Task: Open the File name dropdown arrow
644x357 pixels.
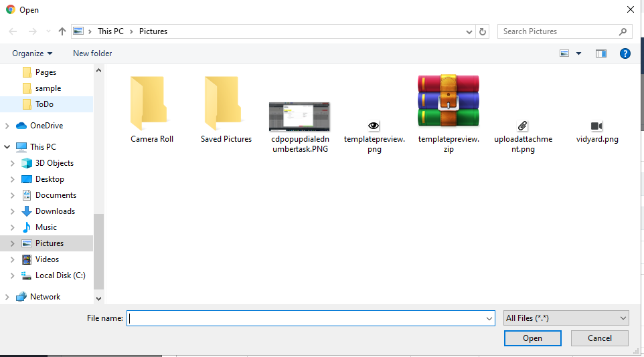Action: click(489, 318)
